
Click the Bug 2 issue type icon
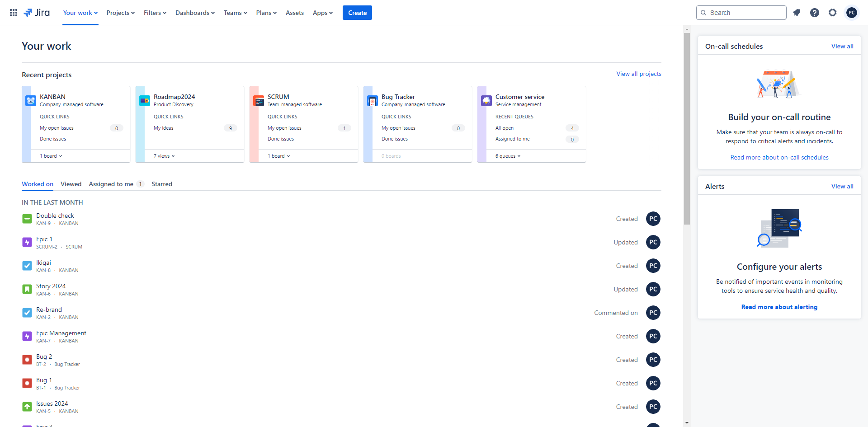27,360
